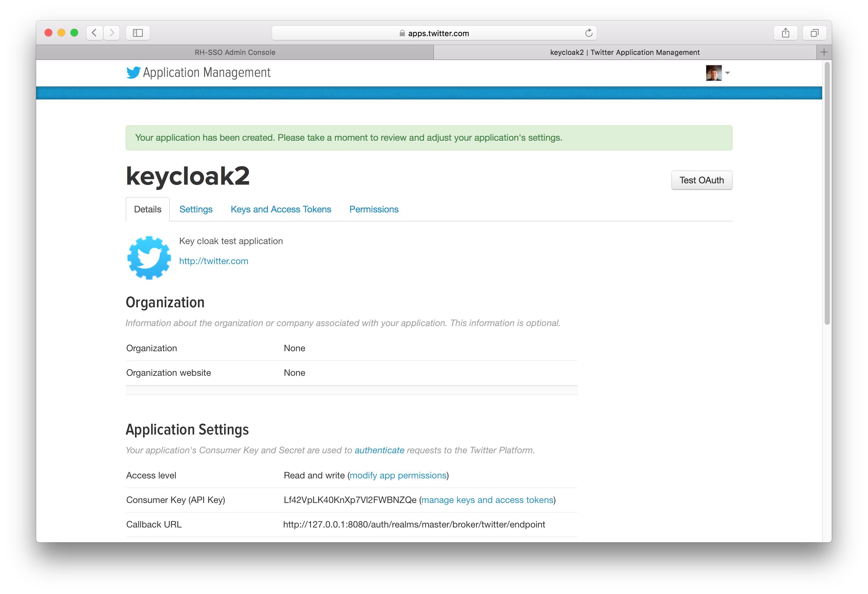
Task: Click the browser share icon
Action: coord(786,32)
